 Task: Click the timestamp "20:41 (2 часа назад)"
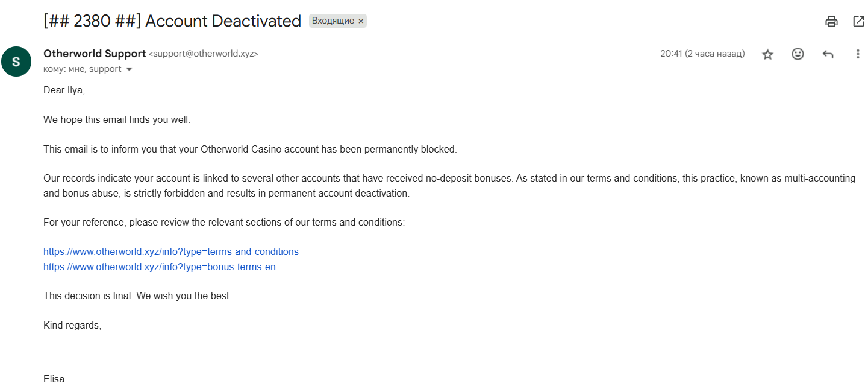coord(702,54)
